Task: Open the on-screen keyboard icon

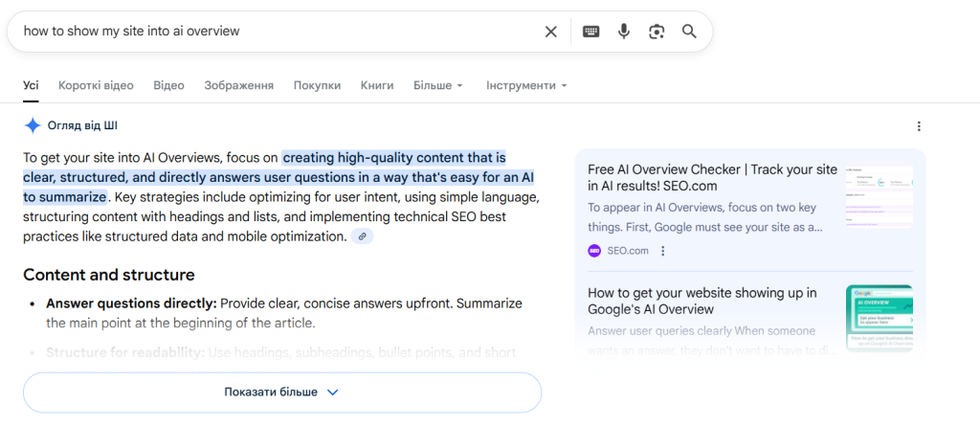Action: 590,32
